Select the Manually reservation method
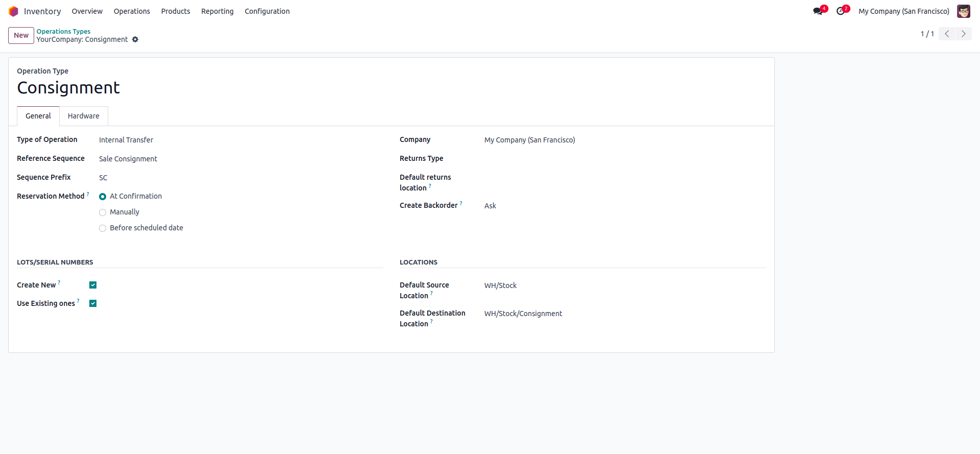980x454 pixels. (x=103, y=212)
